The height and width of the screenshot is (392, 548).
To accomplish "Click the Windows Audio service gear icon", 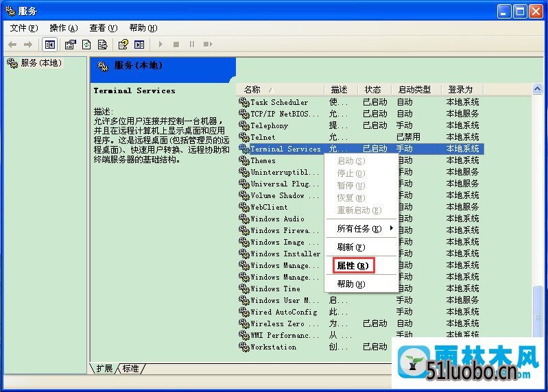I will pyautogui.click(x=244, y=219).
